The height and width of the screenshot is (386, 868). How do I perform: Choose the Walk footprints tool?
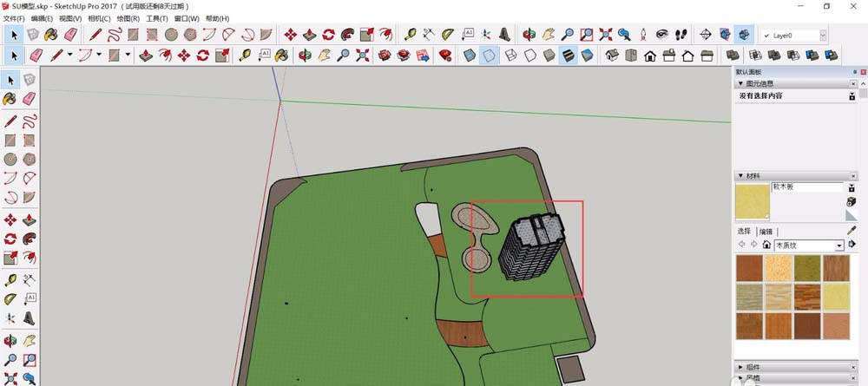click(681, 35)
